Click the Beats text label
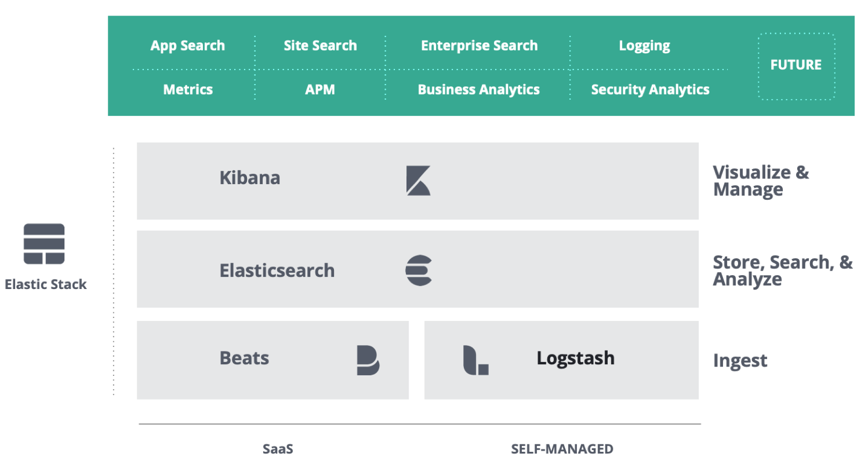The width and height of the screenshot is (868, 468). 244,358
